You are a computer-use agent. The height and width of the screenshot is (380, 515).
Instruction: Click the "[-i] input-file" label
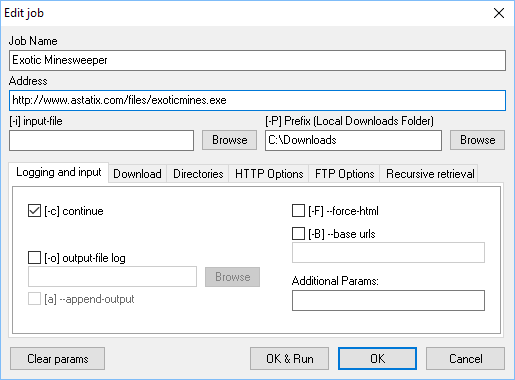tap(36, 121)
